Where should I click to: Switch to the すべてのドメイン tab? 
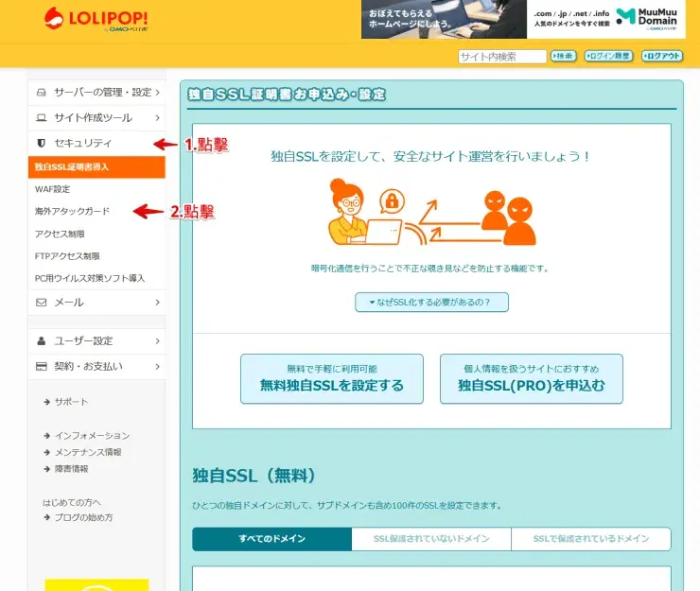(x=271, y=539)
